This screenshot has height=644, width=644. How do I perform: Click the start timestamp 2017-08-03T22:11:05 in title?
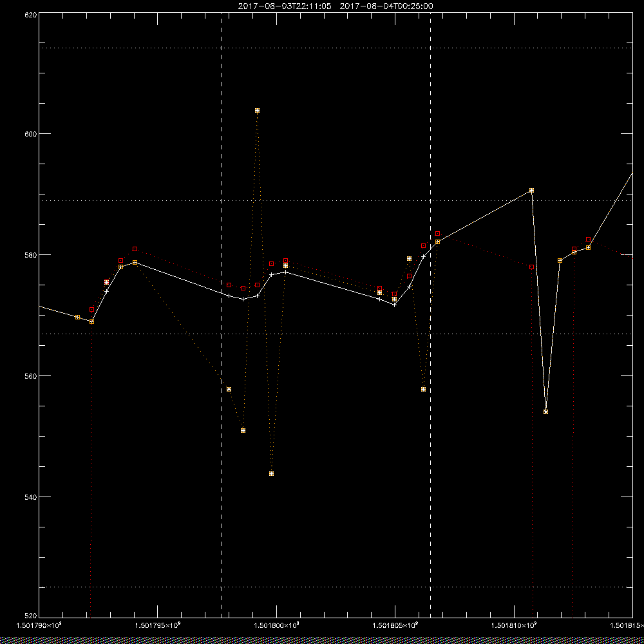[285, 6]
